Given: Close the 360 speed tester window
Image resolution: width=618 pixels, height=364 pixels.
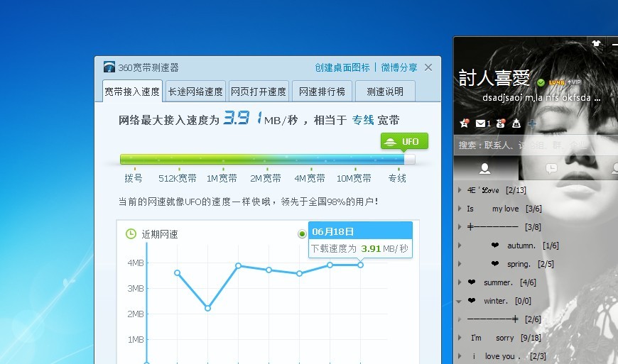Looking at the screenshot, I should pos(428,67).
